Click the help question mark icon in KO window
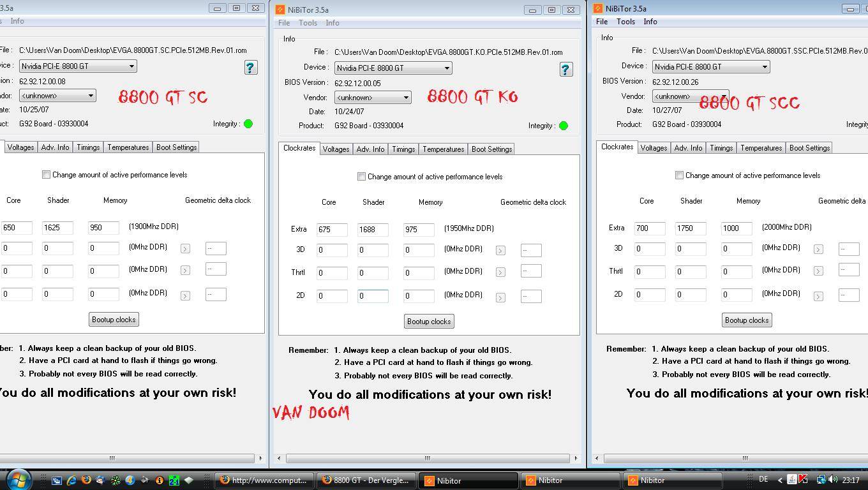Screen dimensions: 868x490 tap(565, 69)
